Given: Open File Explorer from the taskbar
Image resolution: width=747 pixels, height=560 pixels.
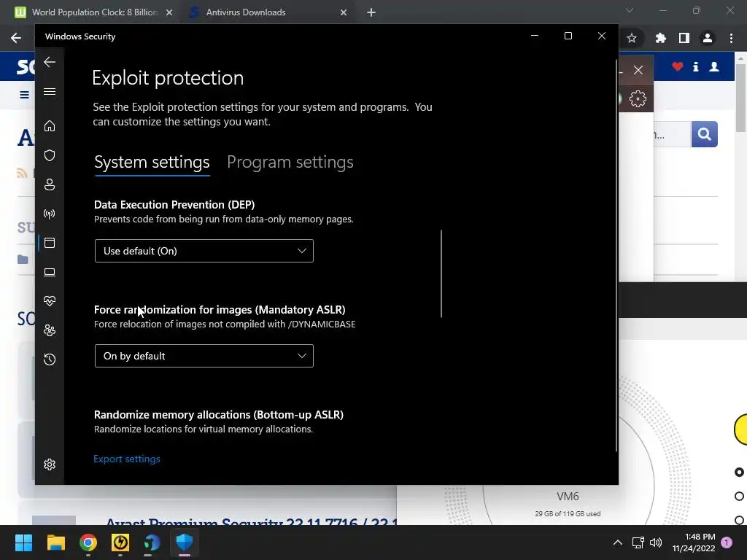Looking at the screenshot, I should [x=55, y=542].
